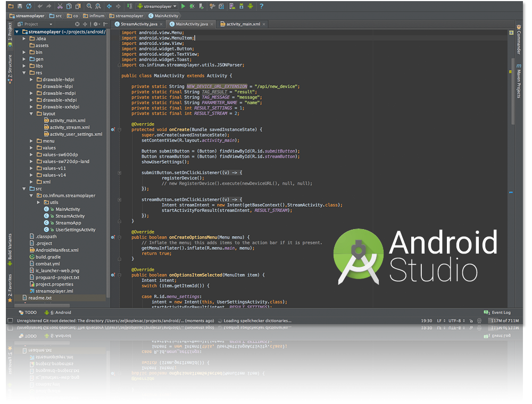532x404 pixels.
Task: Select build.gradle in the tree
Action: (45, 257)
